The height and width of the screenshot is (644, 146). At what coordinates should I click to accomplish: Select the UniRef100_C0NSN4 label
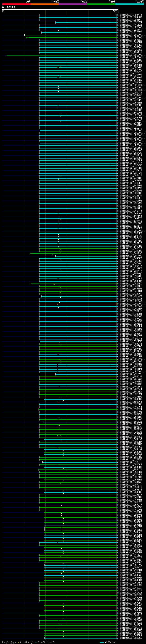tap(131, 42)
